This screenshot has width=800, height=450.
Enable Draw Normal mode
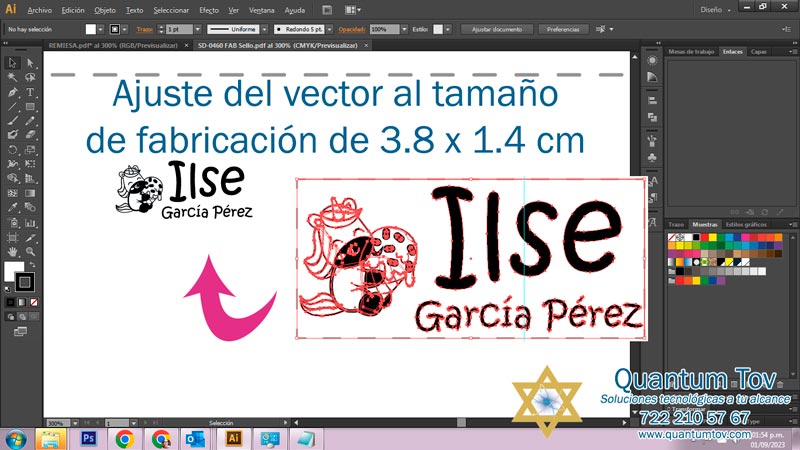tap(11, 317)
